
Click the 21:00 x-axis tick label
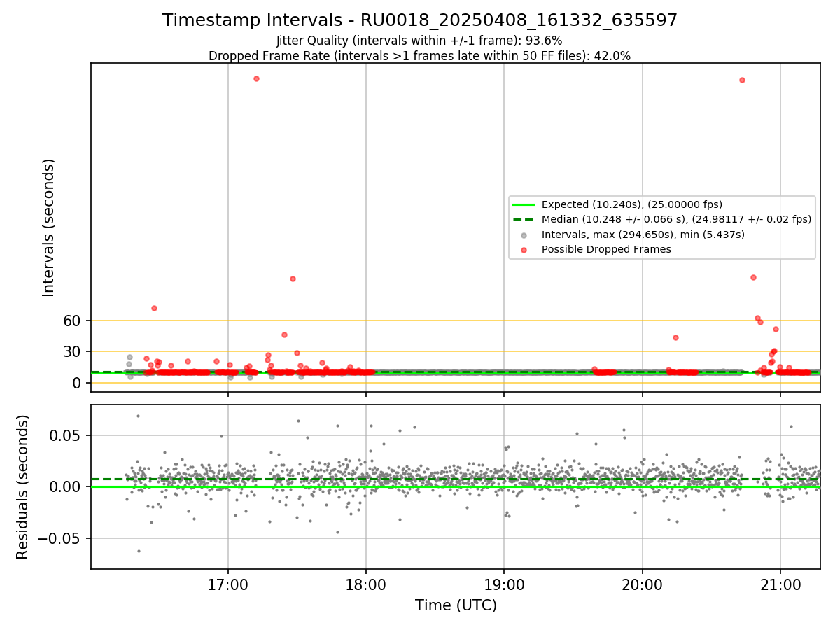780,585
